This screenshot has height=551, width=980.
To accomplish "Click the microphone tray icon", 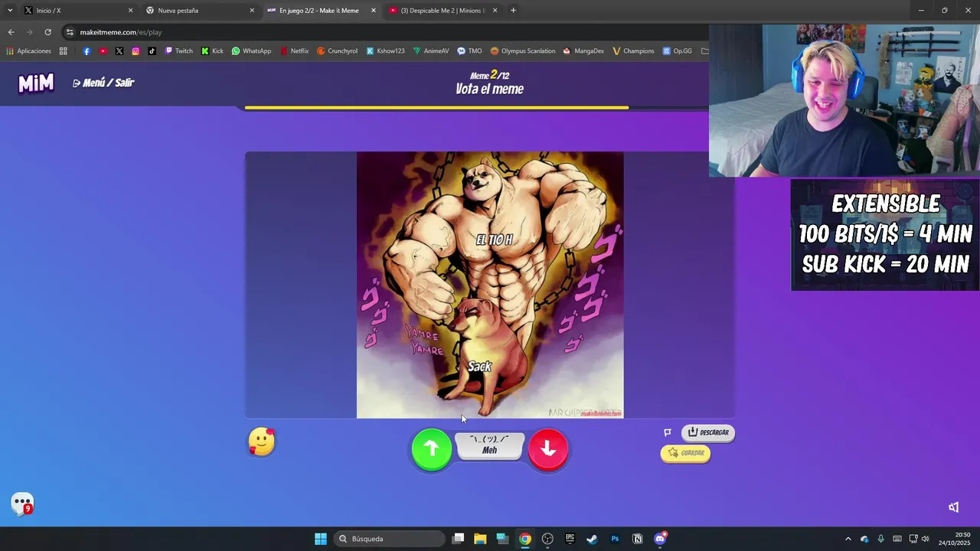I will point(880,539).
